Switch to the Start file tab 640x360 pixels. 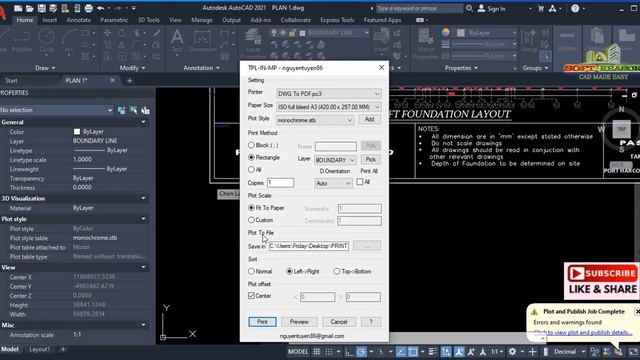(x=11, y=80)
